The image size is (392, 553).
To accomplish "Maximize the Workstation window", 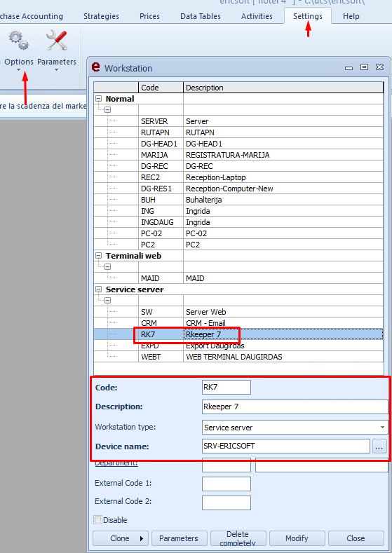I will pyautogui.click(x=364, y=67).
